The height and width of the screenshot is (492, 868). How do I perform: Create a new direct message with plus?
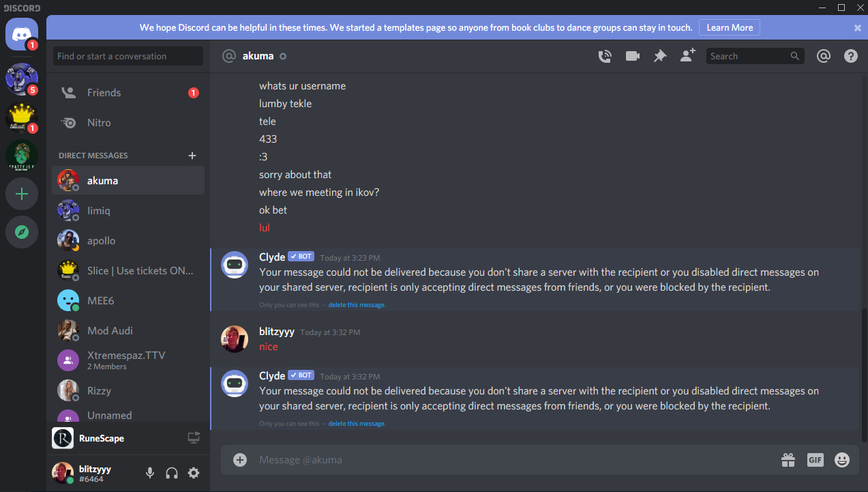192,156
